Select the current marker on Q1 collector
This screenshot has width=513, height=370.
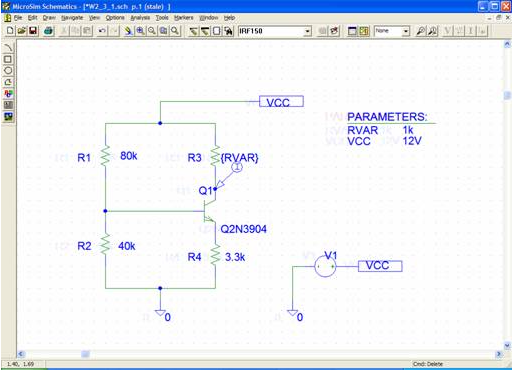click(229, 176)
